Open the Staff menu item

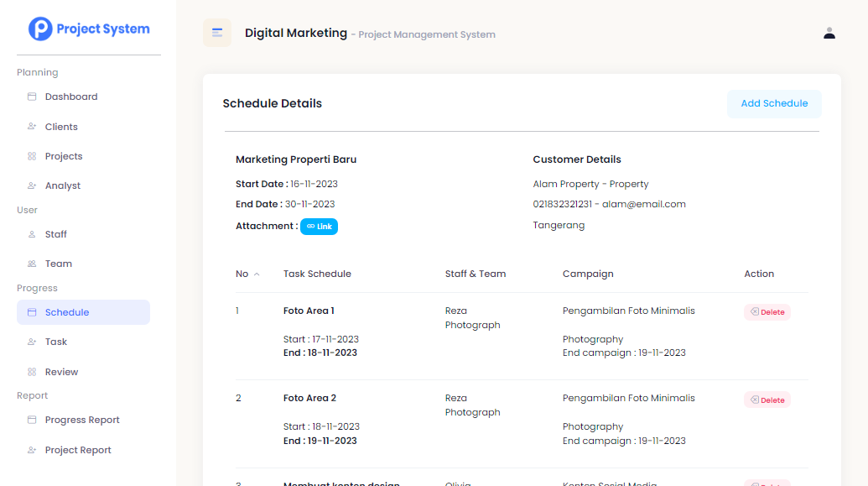pos(83,234)
